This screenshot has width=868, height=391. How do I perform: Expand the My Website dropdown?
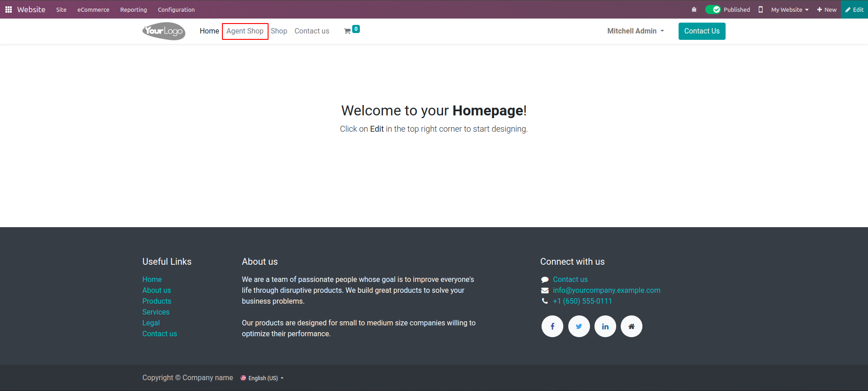click(x=790, y=10)
